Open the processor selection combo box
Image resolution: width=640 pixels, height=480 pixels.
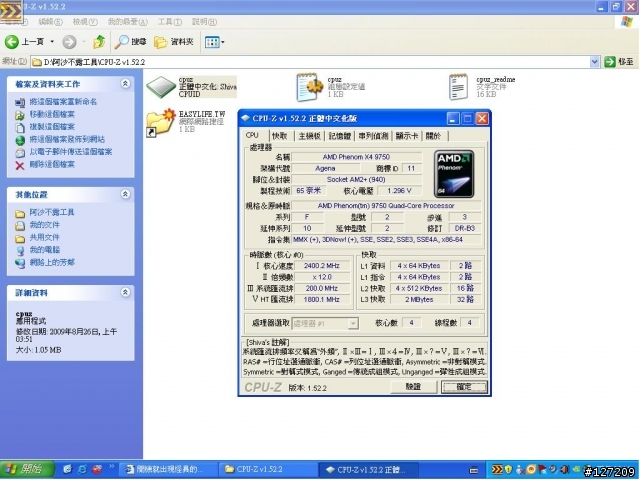pyautogui.click(x=325, y=323)
